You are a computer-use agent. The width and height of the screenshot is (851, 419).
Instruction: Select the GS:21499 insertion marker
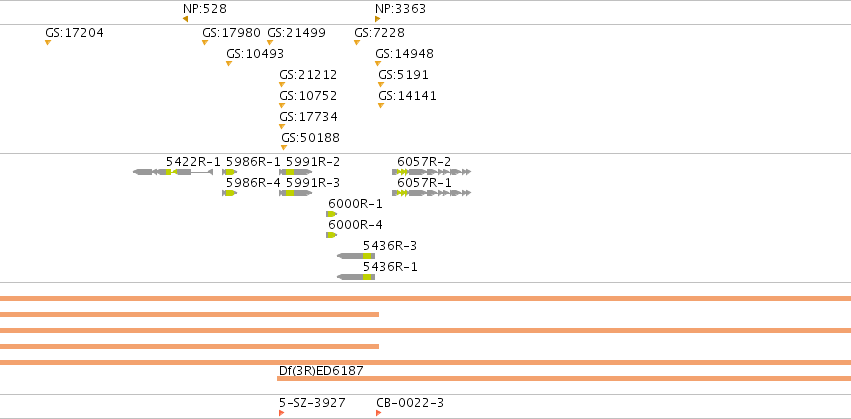270,42
